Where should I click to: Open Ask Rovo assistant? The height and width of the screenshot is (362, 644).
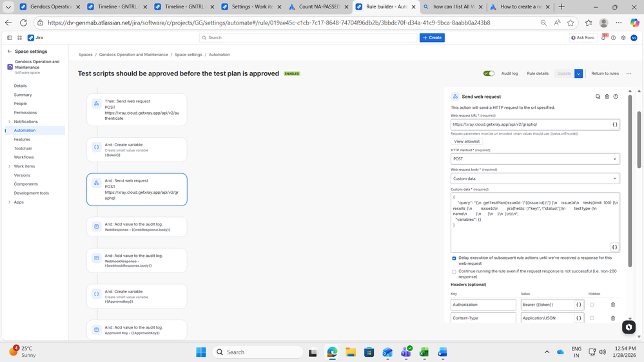pos(583,37)
